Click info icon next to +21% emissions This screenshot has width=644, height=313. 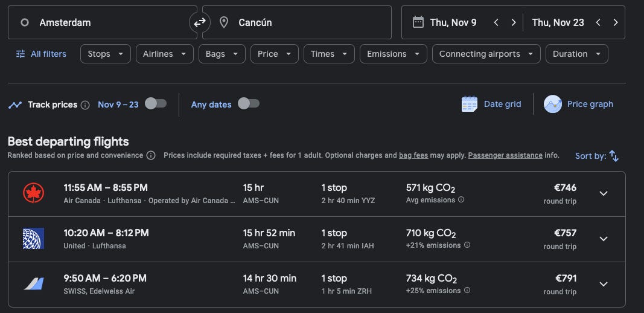(x=467, y=245)
